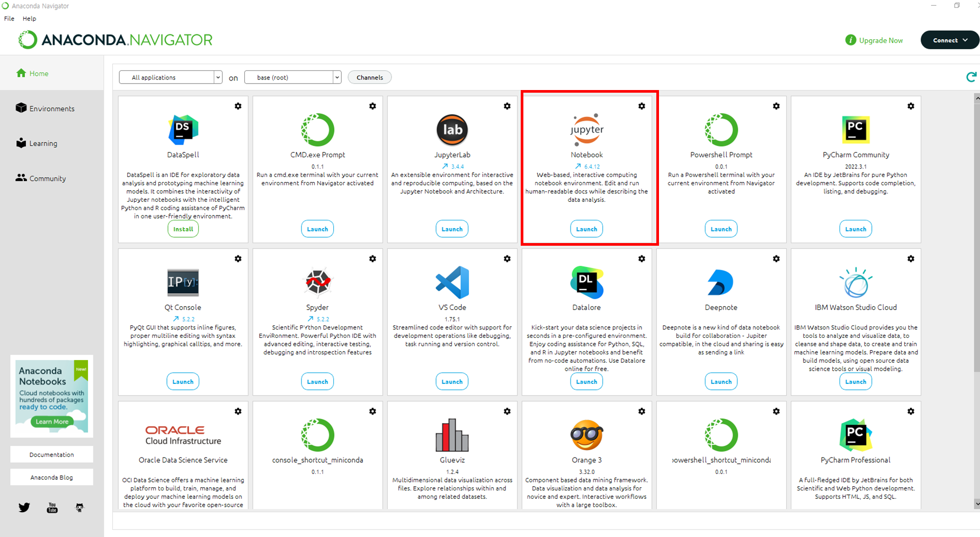Open the Anaconda Blog button
The height and width of the screenshot is (537, 980).
(x=51, y=477)
